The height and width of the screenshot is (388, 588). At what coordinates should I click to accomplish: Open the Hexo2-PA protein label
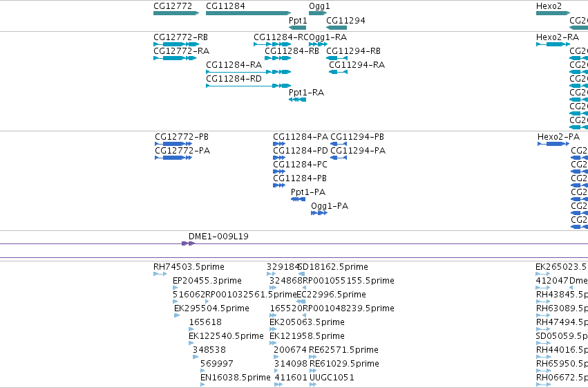pos(559,137)
